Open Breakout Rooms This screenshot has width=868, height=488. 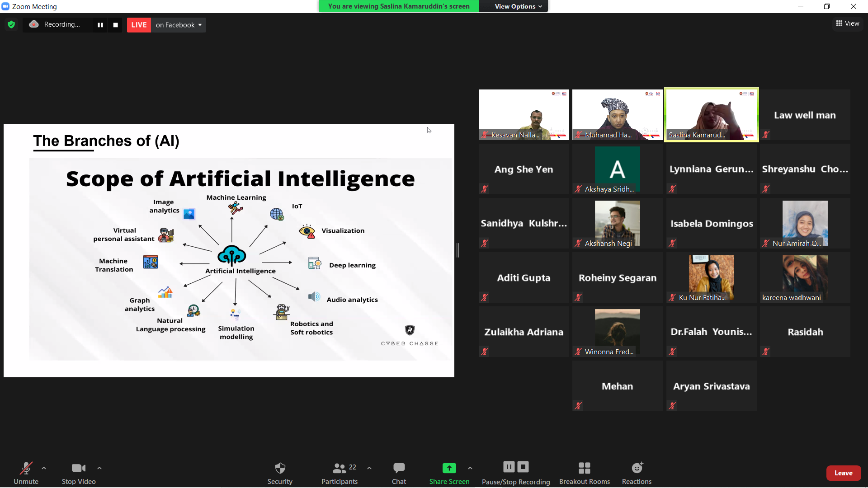tap(584, 473)
